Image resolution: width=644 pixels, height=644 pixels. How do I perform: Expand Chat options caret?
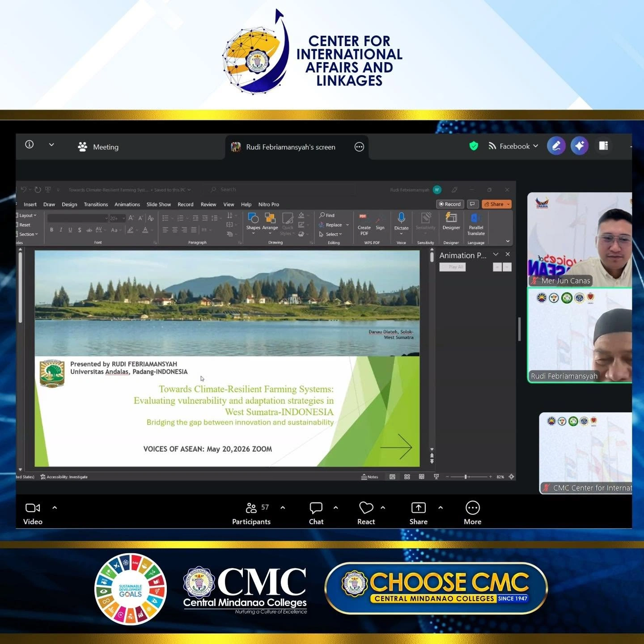point(336,508)
